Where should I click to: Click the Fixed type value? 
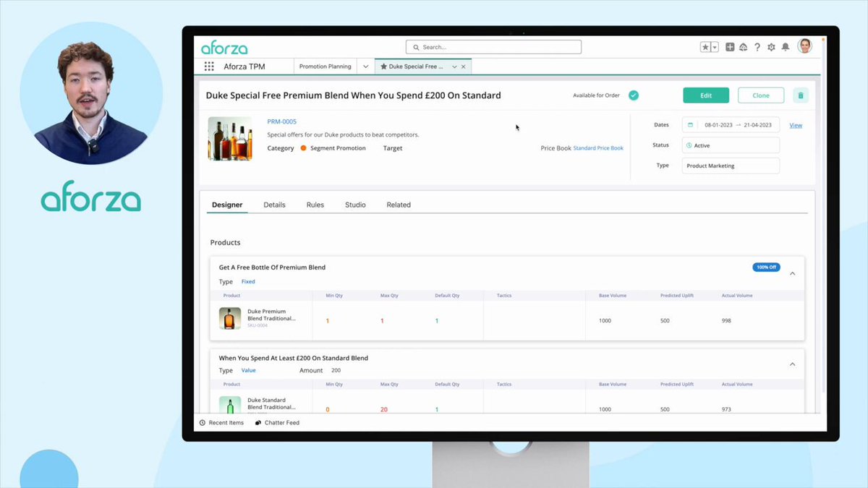pos(248,282)
